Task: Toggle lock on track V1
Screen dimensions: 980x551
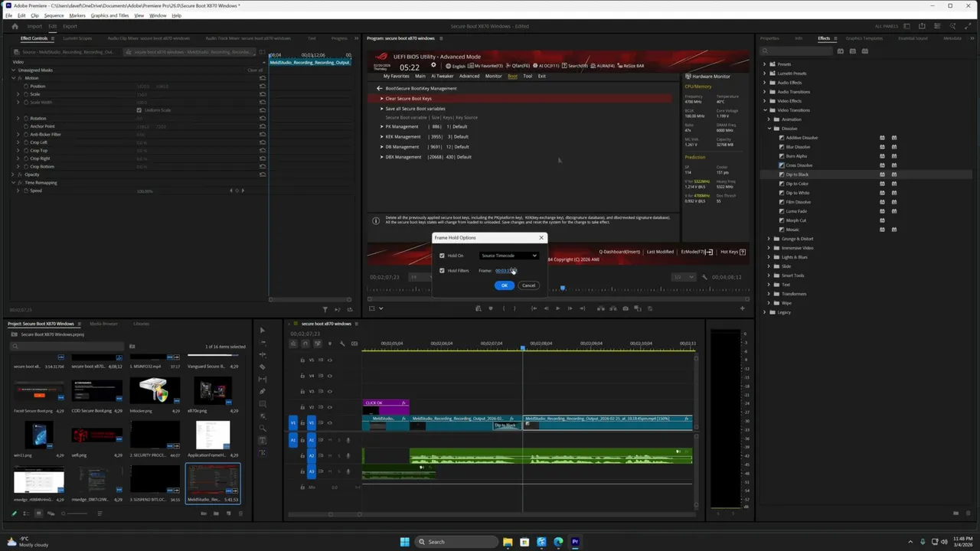Action: click(x=302, y=422)
